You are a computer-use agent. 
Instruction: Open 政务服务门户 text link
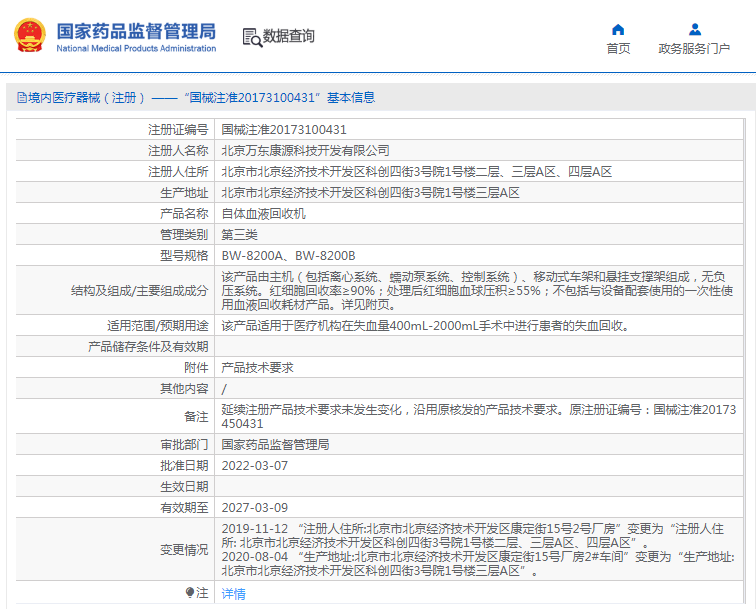694,48
